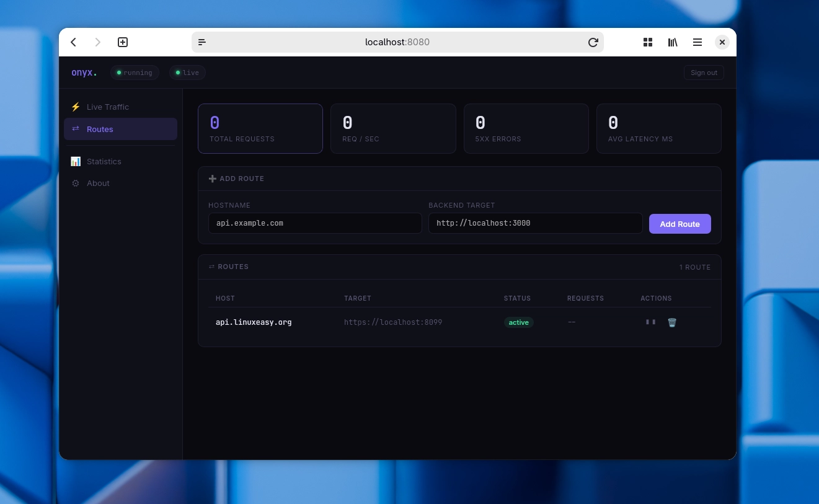The width and height of the screenshot is (819, 504).
Task: Click the Sign out button
Action: click(704, 73)
